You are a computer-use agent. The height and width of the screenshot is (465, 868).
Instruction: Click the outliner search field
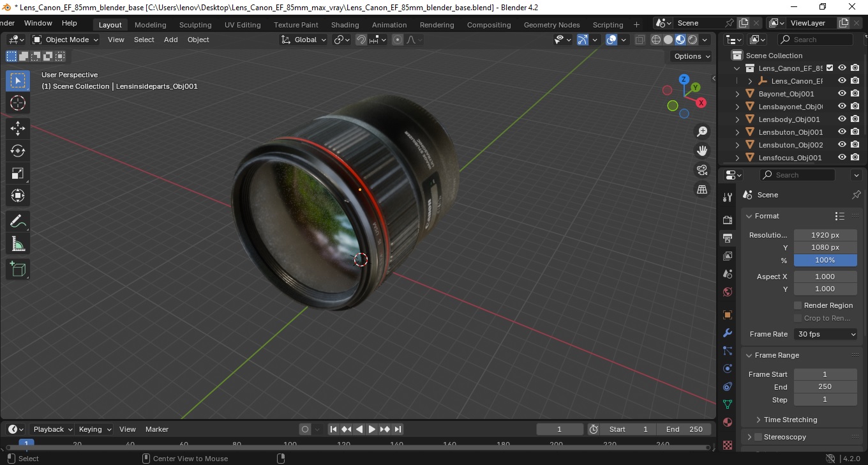[817, 40]
